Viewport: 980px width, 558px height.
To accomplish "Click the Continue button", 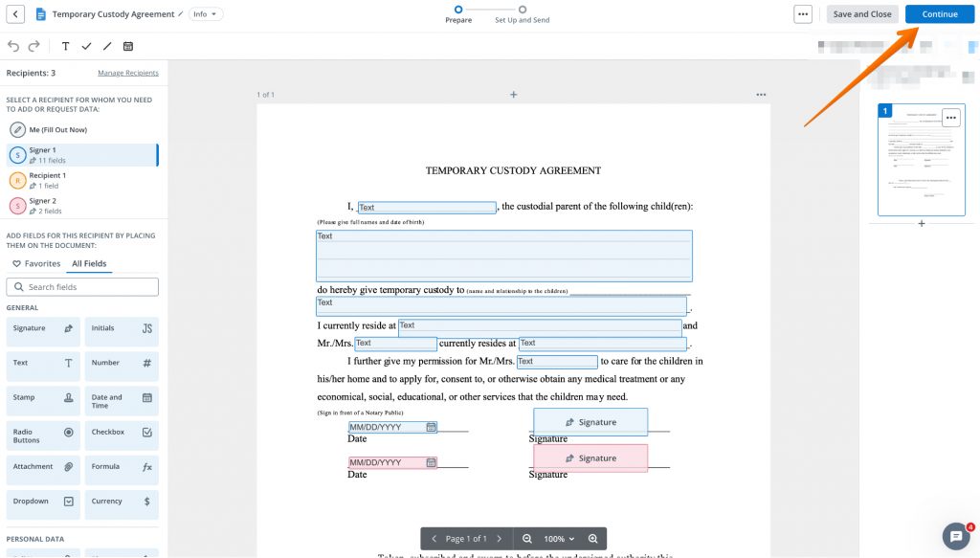I will [940, 13].
